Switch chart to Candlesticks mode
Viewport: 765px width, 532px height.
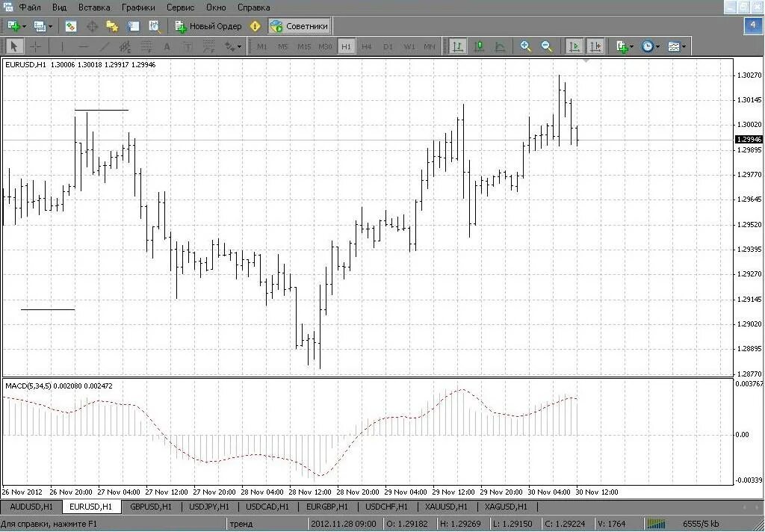[479, 46]
